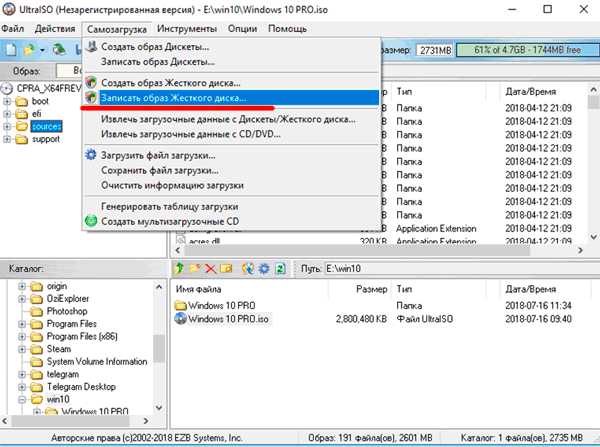Image resolution: width=600 pixels, height=447 pixels.
Task: Click the blue gear icon in local toolbar
Action: click(x=264, y=268)
